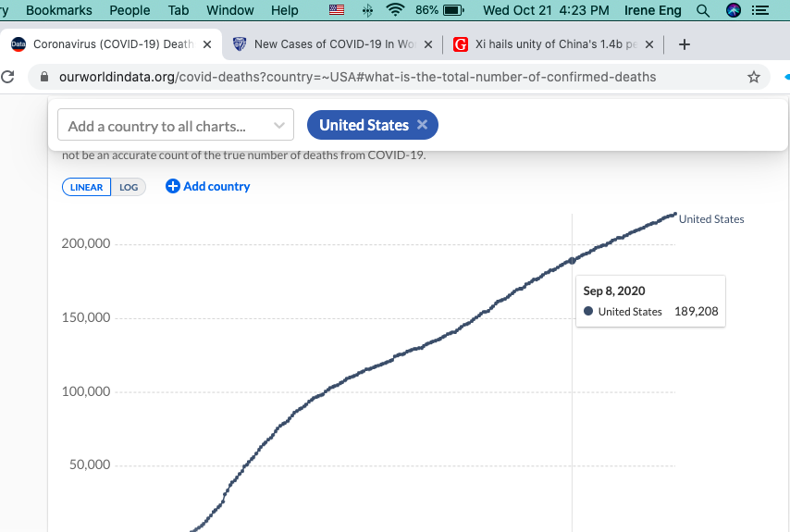Screen dimensions: 790x532
Task: Open the Siri icon in the menu bar
Action: tap(734, 10)
